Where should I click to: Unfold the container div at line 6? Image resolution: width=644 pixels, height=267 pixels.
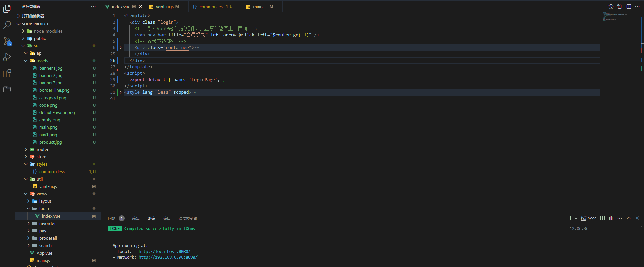click(120, 47)
